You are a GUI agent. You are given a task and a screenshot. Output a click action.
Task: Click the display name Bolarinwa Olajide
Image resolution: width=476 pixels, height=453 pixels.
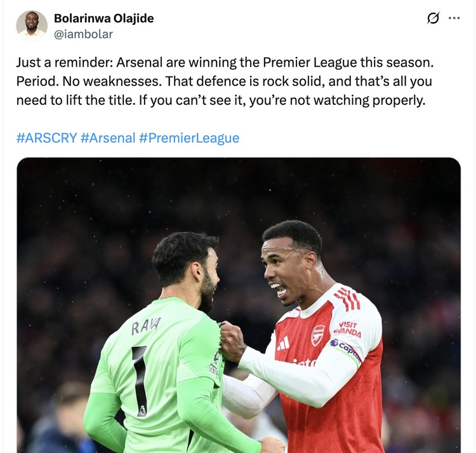click(103, 18)
